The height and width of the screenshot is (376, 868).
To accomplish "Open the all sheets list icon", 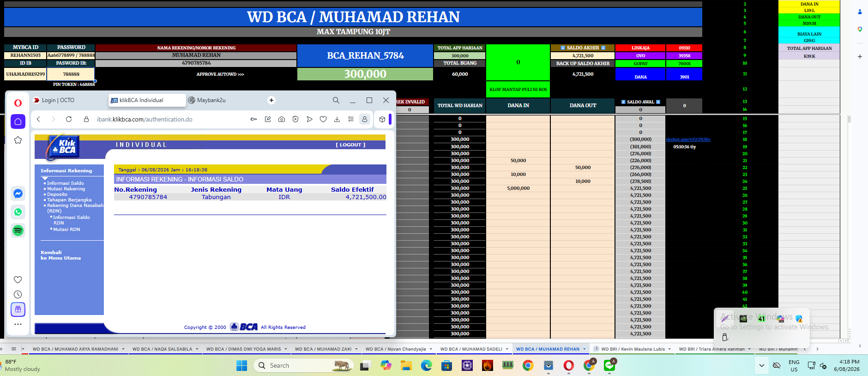I will [14, 349].
